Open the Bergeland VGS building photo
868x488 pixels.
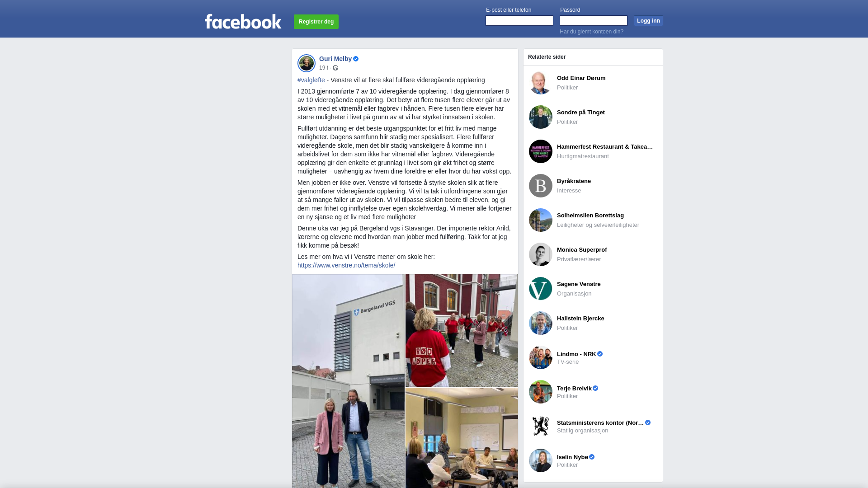348,381
